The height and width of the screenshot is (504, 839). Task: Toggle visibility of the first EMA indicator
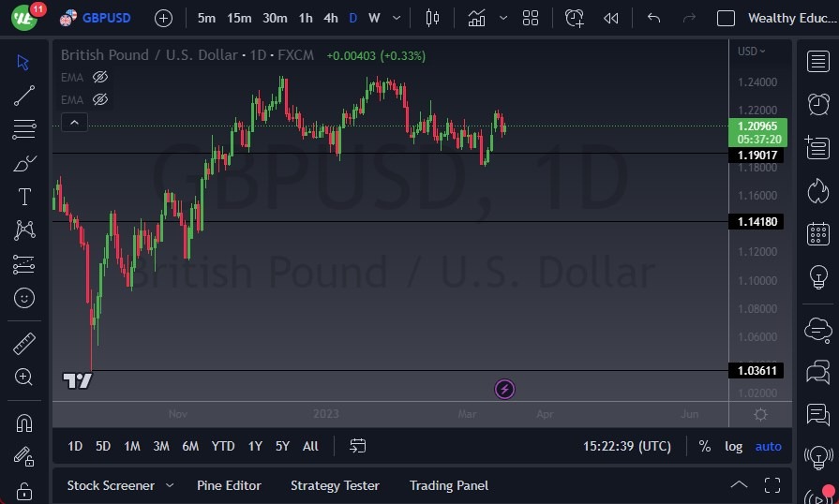coord(100,77)
